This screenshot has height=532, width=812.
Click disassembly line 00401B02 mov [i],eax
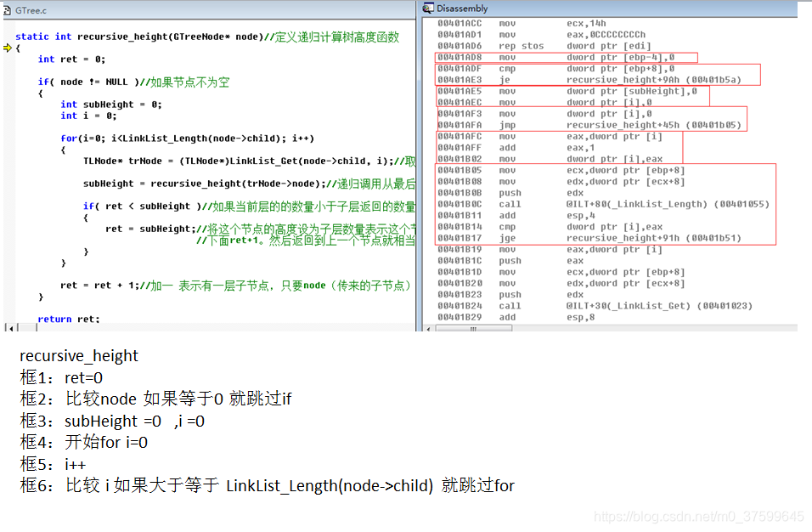point(550,159)
